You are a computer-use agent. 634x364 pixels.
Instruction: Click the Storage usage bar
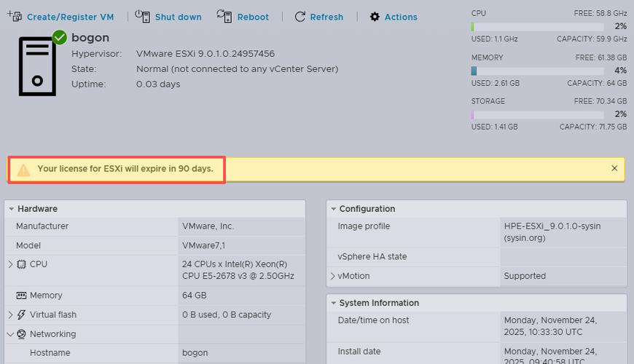[x=537, y=114]
